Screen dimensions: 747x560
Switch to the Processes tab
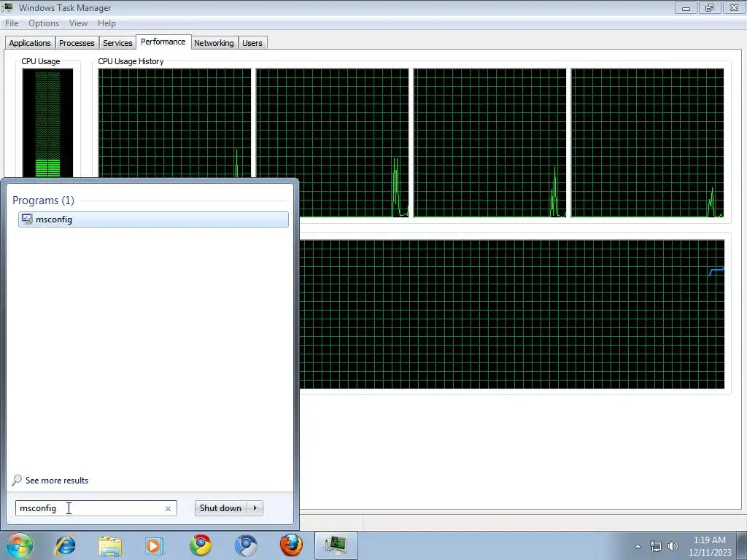pyautogui.click(x=77, y=43)
